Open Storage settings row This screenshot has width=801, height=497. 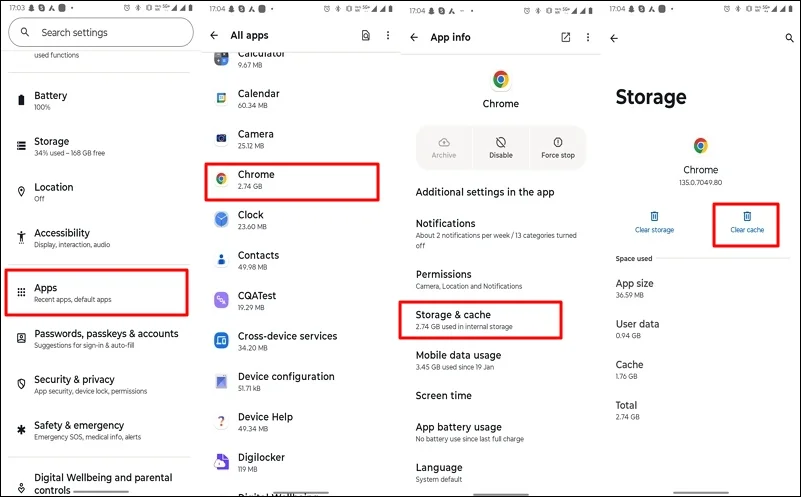[100, 146]
